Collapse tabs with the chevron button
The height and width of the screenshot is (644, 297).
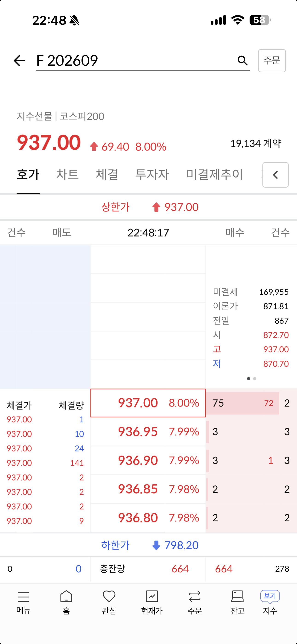pos(276,175)
